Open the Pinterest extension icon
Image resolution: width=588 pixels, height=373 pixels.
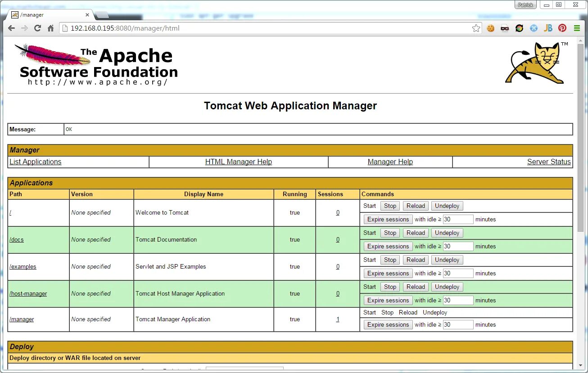coord(562,28)
